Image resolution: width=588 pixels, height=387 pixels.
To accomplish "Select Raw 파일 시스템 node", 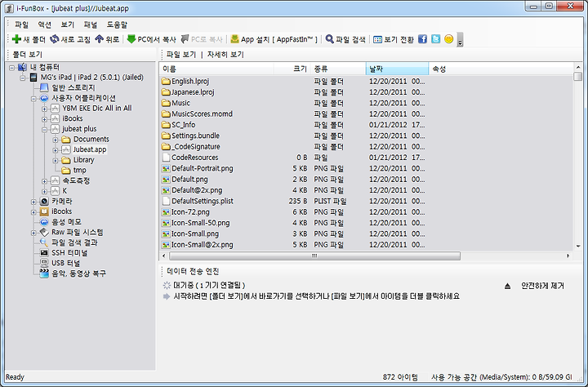I will (78, 233).
